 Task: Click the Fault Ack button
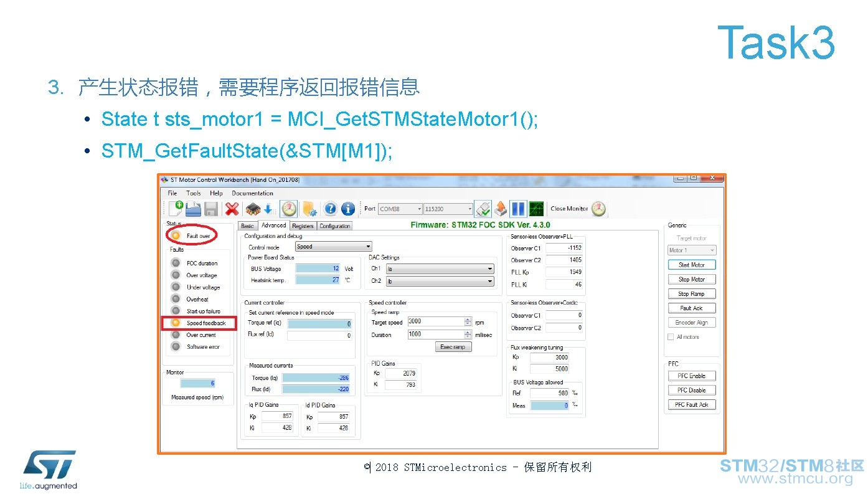(x=691, y=308)
